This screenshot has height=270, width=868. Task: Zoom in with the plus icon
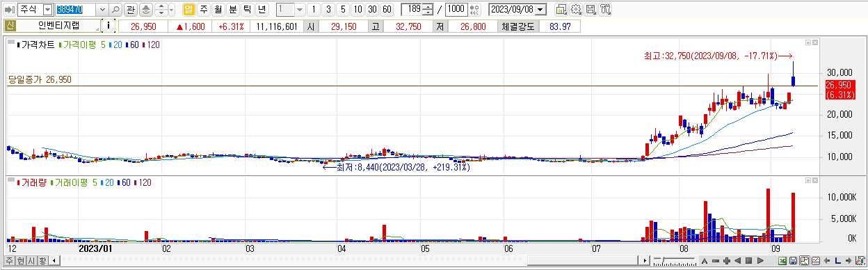coord(727,261)
